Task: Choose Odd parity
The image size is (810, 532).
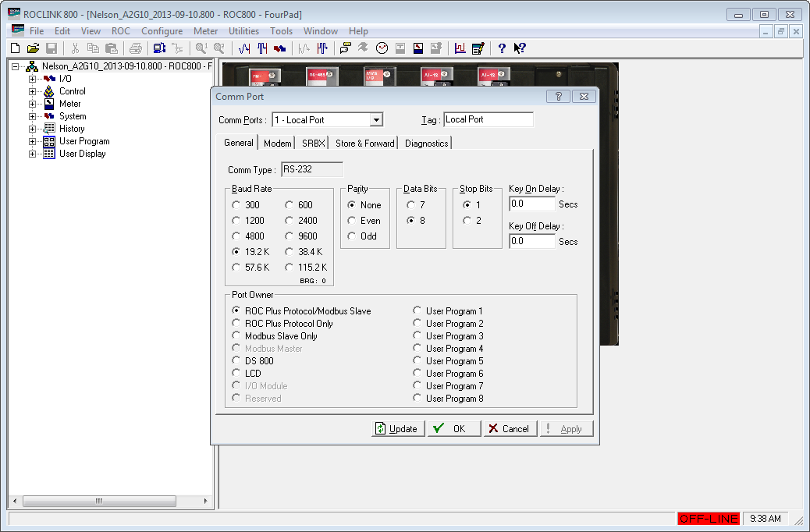Action: [x=352, y=236]
